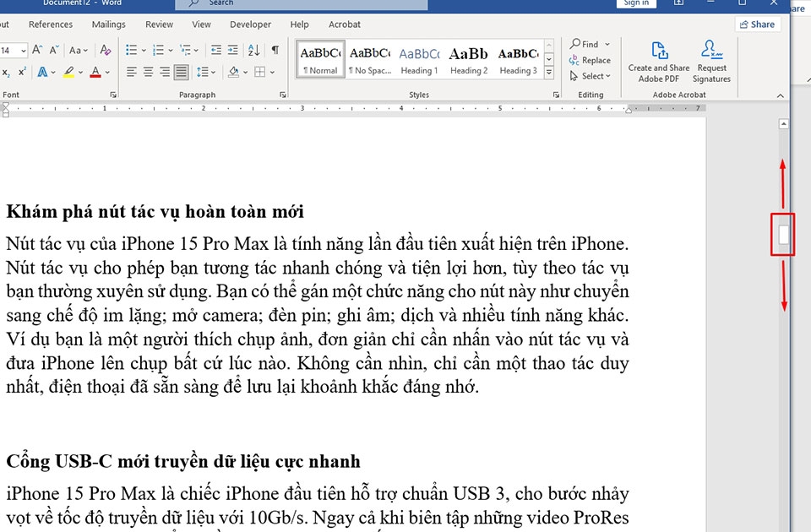Image resolution: width=811 pixels, height=532 pixels.
Task: Apply red font color
Action: click(95, 72)
